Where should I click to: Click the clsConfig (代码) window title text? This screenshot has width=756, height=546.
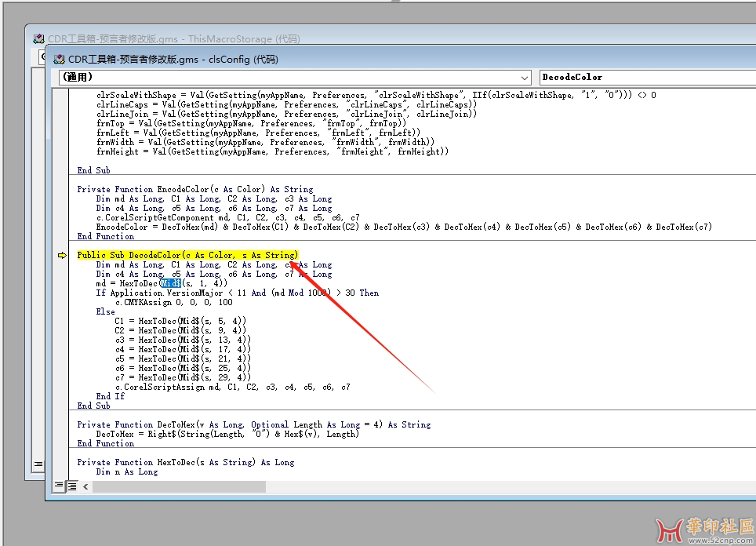(173, 60)
